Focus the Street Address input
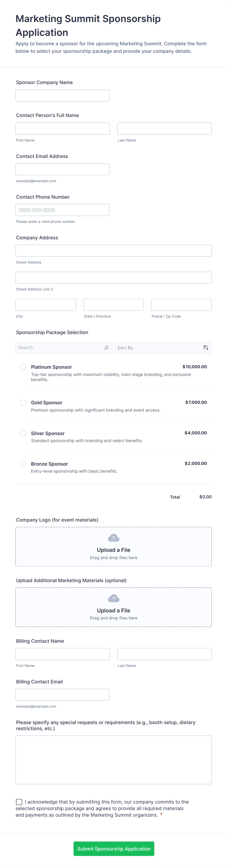 click(113, 251)
